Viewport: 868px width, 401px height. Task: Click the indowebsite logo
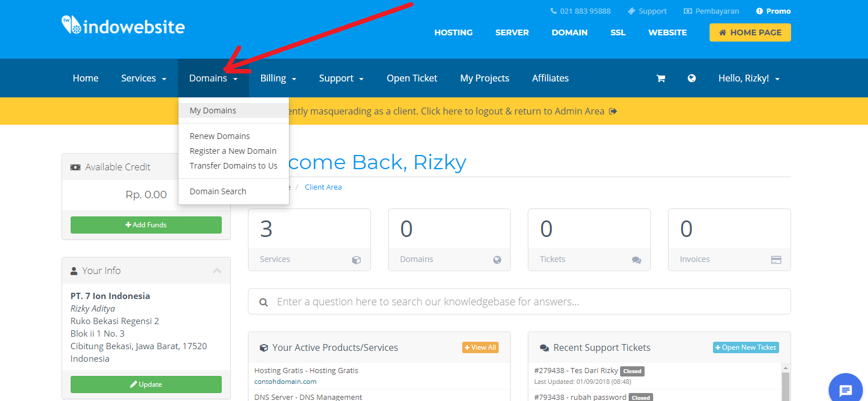click(123, 26)
